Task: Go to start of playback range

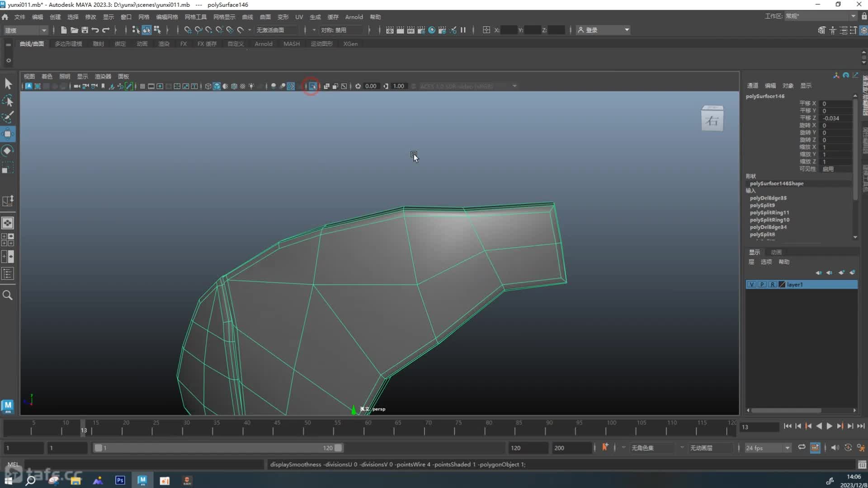Action: 788,426
